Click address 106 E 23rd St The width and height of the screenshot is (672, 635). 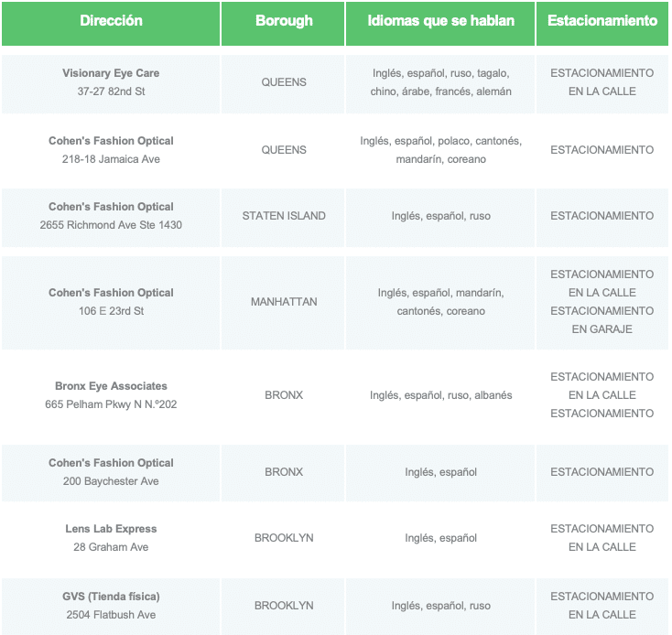[x=111, y=311]
